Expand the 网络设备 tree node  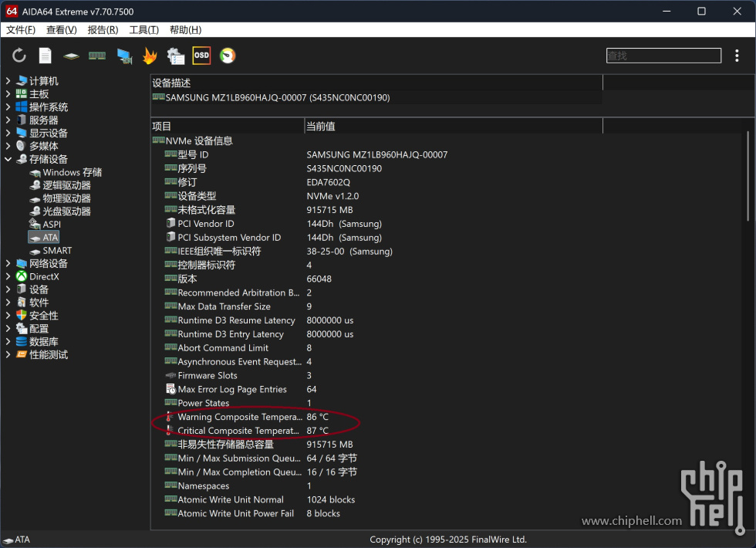8,263
